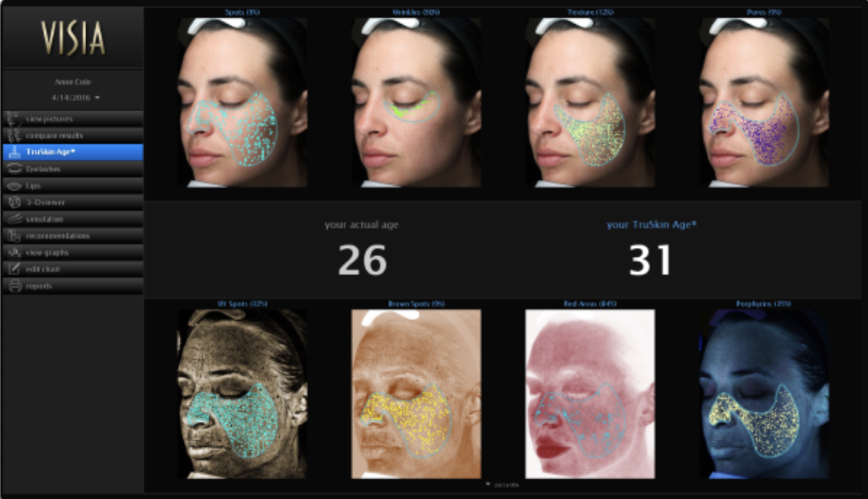The width and height of the screenshot is (868, 499).
Task: Select the TruSkin Age menu item
Action: [x=73, y=152]
